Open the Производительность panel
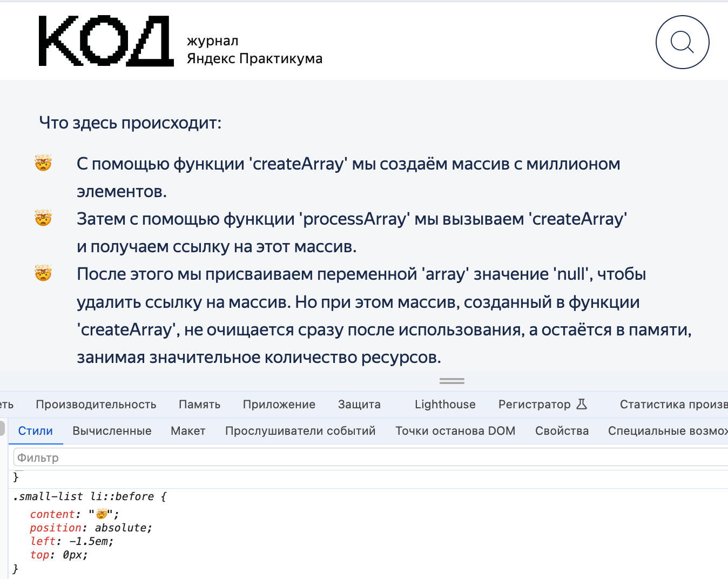The height and width of the screenshot is (579, 728). [x=96, y=404]
